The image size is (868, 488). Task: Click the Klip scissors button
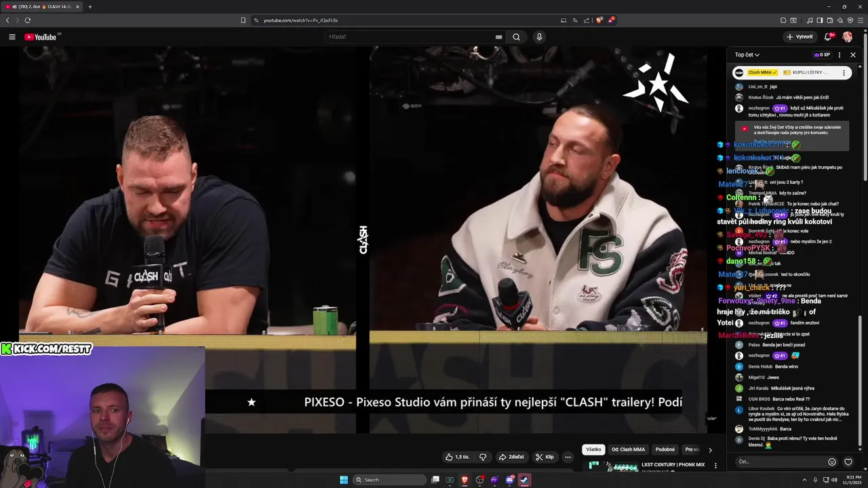(x=545, y=457)
